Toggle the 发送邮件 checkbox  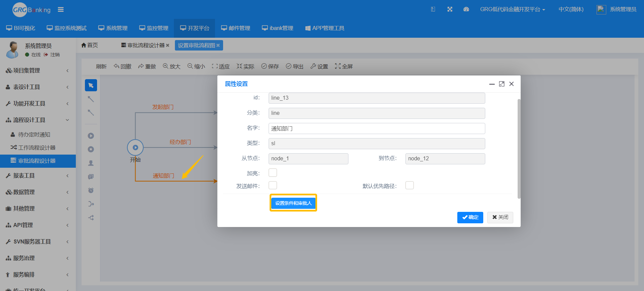point(273,186)
